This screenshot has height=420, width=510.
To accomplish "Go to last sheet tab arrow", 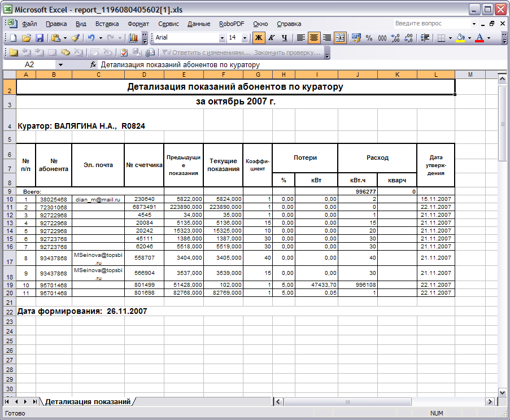I will 34,402.
